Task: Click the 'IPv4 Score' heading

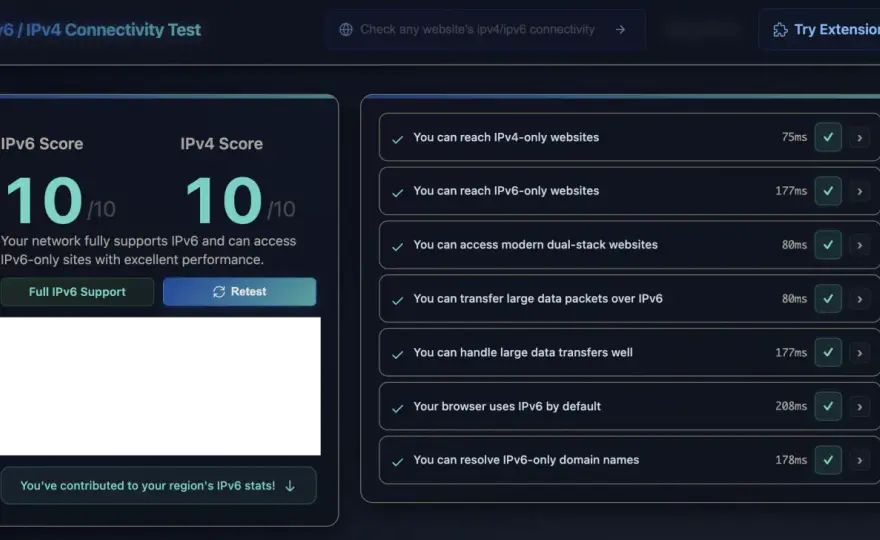Action: click(x=222, y=144)
